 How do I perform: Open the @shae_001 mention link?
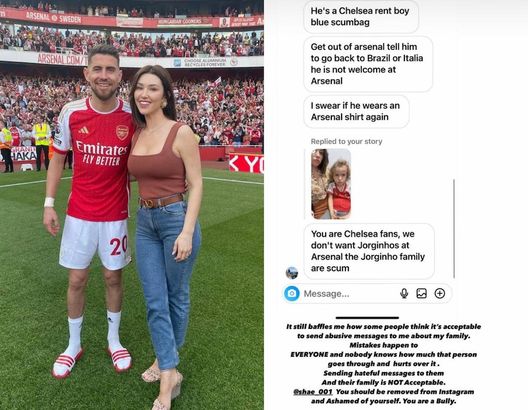pyautogui.click(x=313, y=392)
